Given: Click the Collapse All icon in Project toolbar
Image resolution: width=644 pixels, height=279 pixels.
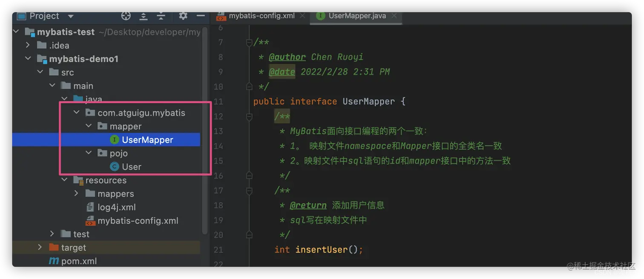Looking at the screenshot, I should 161,16.
